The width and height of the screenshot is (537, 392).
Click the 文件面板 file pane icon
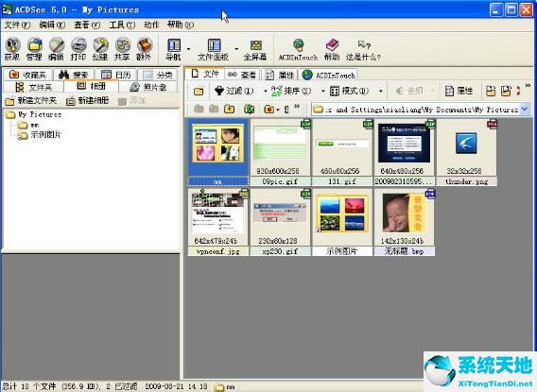click(214, 45)
